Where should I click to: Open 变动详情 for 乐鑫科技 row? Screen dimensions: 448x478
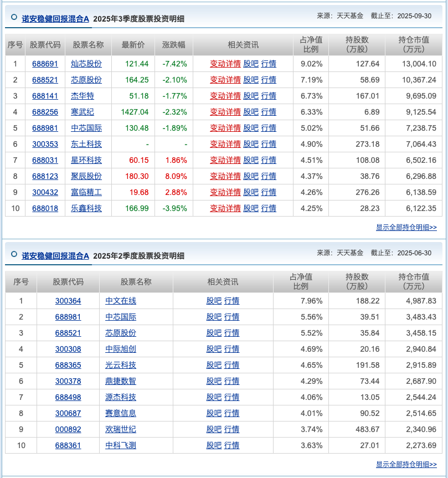(225, 208)
